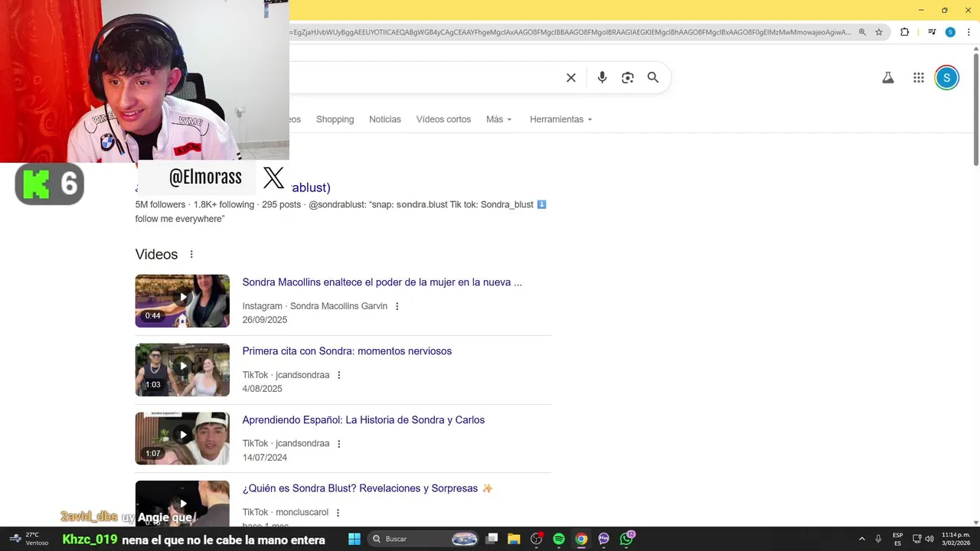980x551 pixels.
Task: Open Google Search Labs flask icon
Action: [x=888, y=77]
